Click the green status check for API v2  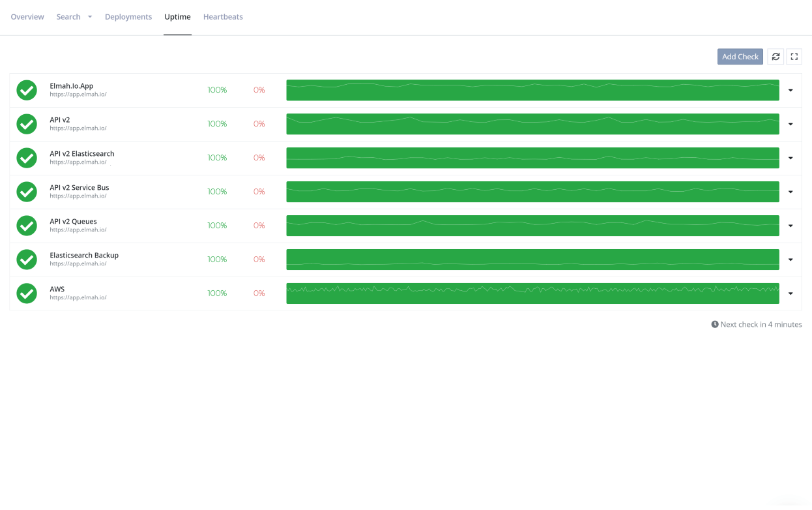tap(27, 124)
